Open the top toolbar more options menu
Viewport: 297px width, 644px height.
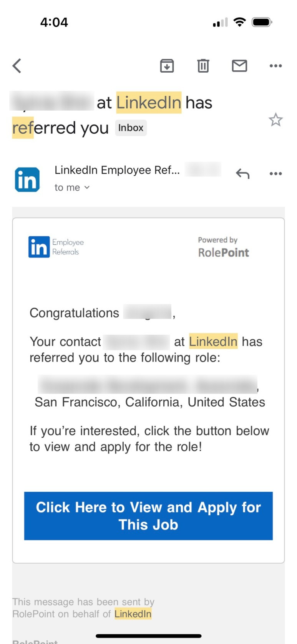275,66
